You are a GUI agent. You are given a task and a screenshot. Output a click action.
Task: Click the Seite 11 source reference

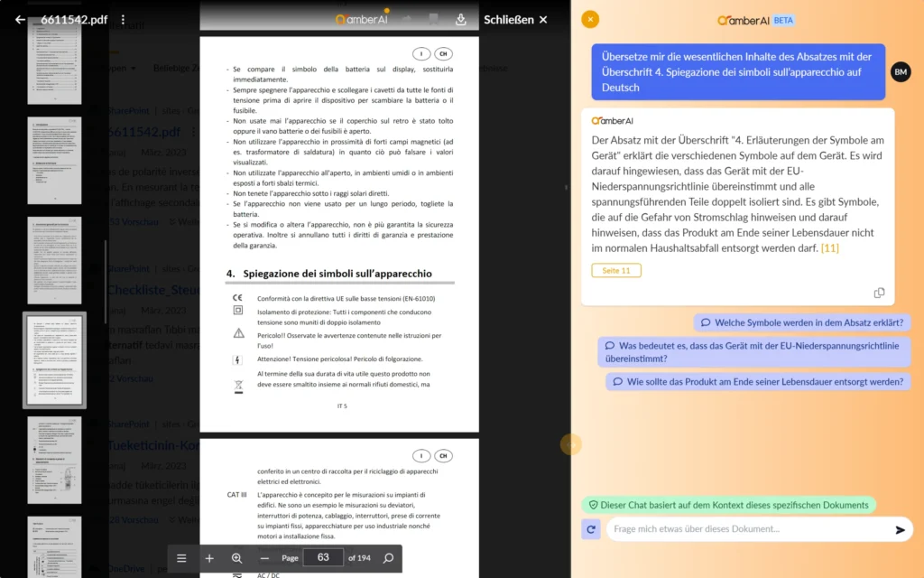[x=616, y=270]
